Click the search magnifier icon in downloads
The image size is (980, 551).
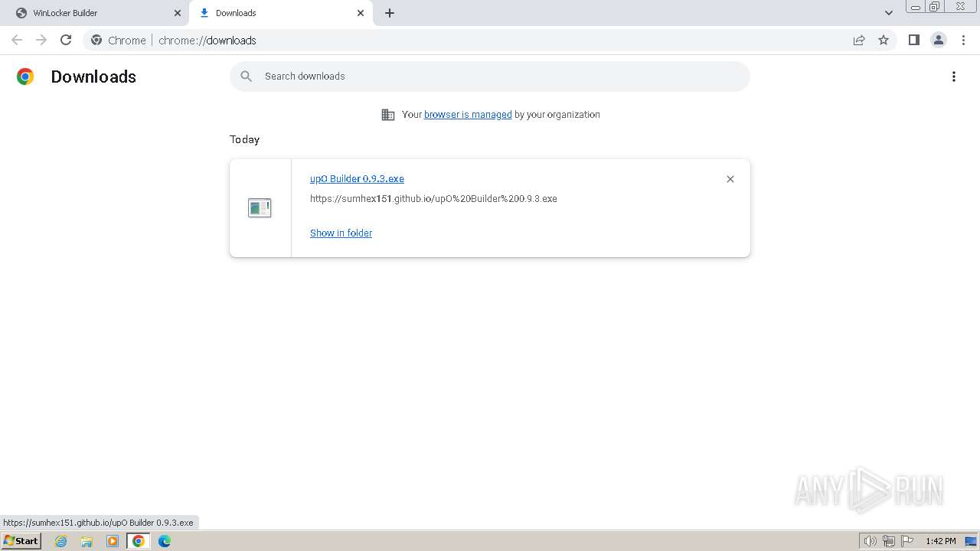246,76
